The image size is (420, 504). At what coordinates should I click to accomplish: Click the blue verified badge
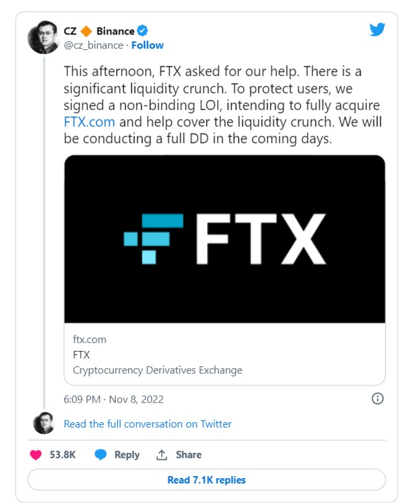click(x=142, y=31)
